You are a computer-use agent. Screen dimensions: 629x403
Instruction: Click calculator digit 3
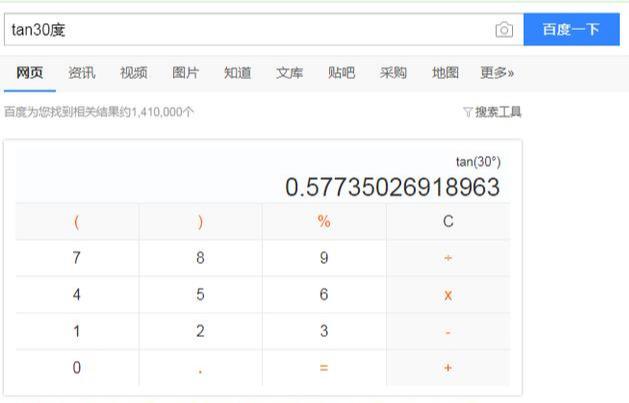pos(324,331)
